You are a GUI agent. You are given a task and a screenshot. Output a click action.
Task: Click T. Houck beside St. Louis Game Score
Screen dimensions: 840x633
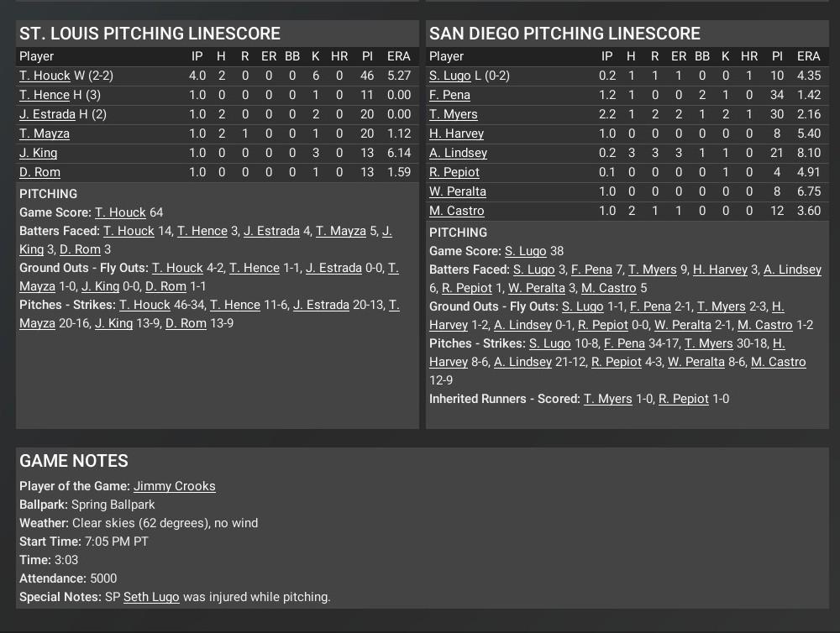click(x=120, y=212)
